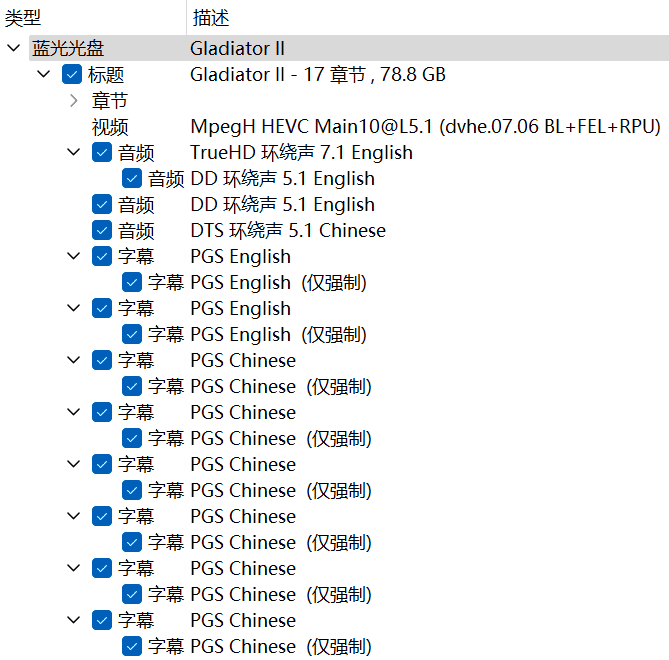The image size is (669, 660).
Task: Uncheck the TrueHD 7.1 English audio track
Action: pyautogui.click(x=102, y=153)
